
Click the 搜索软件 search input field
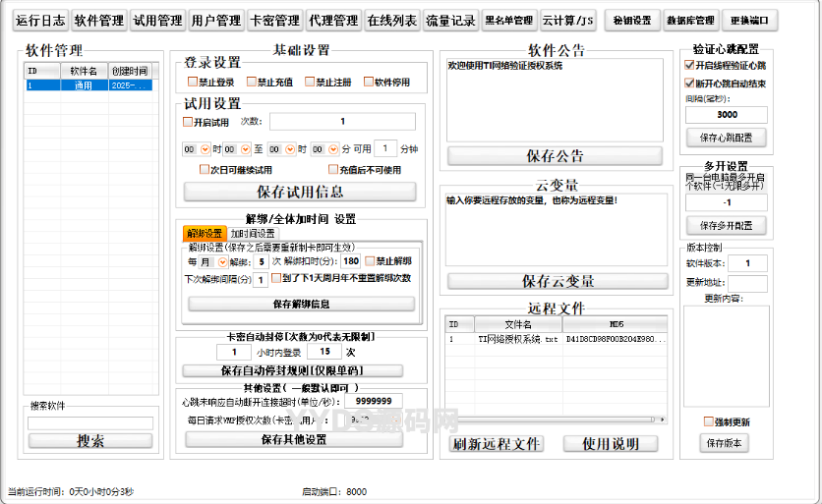[x=90, y=423]
